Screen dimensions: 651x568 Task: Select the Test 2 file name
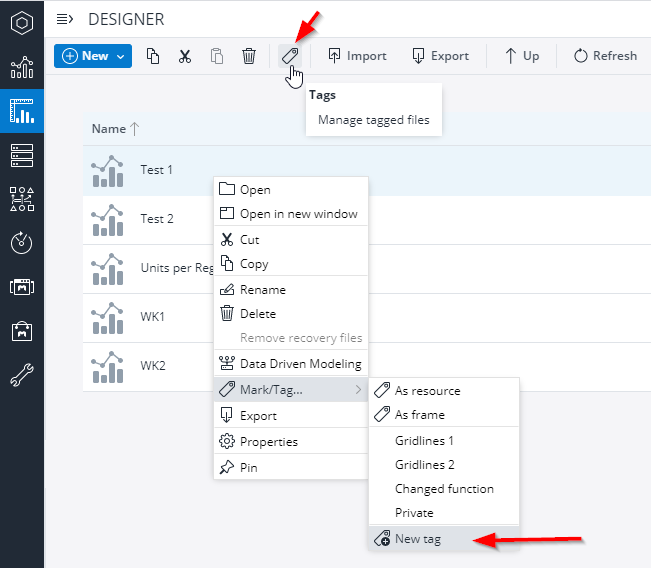click(157, 219)
